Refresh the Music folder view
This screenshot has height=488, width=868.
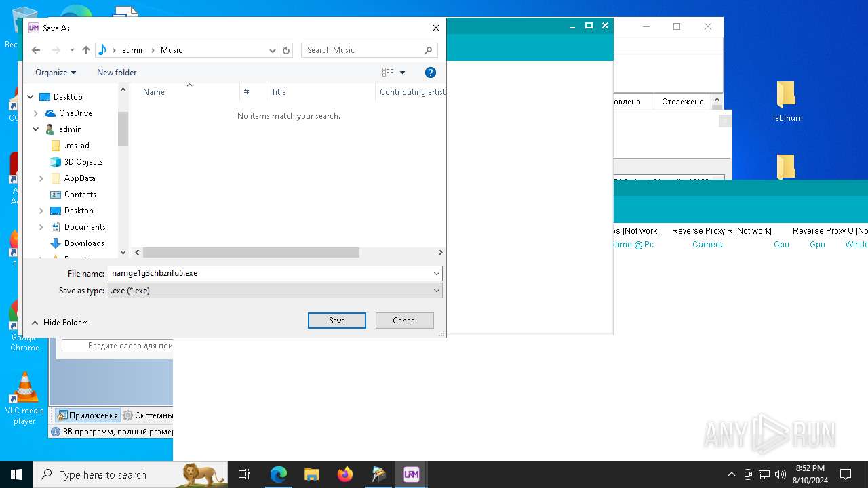tap(286, 50)
